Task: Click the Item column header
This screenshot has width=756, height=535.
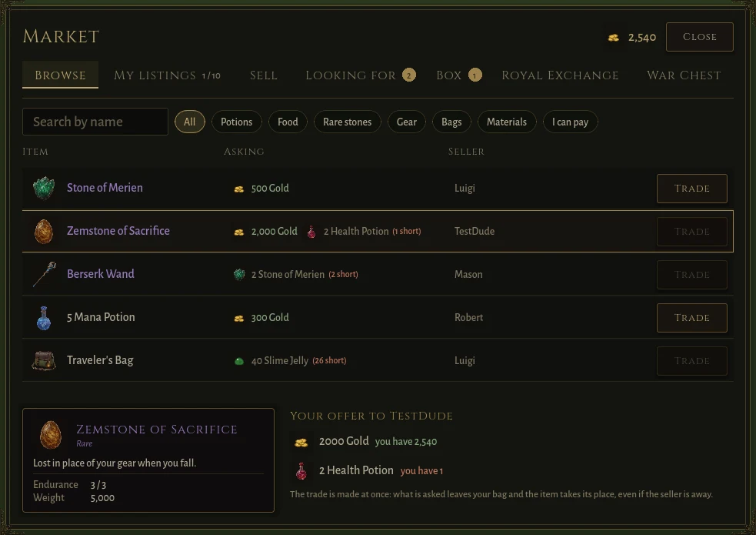Action: [35, 152]
